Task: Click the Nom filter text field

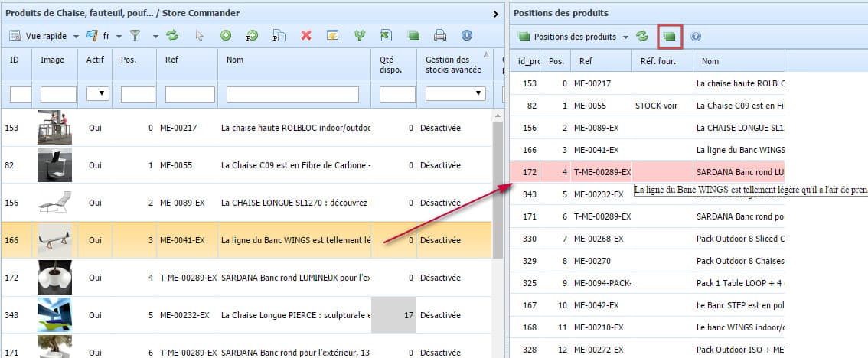Action: (292, 94)
